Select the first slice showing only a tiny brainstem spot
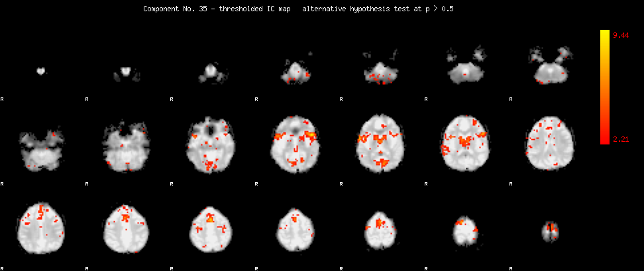 pos(40,71)
